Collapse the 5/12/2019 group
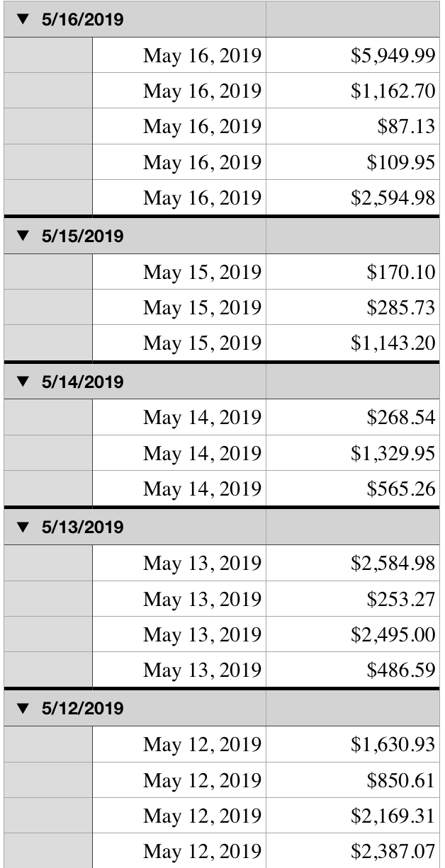This screenshot has height=868, width=445. click(26, 709)
